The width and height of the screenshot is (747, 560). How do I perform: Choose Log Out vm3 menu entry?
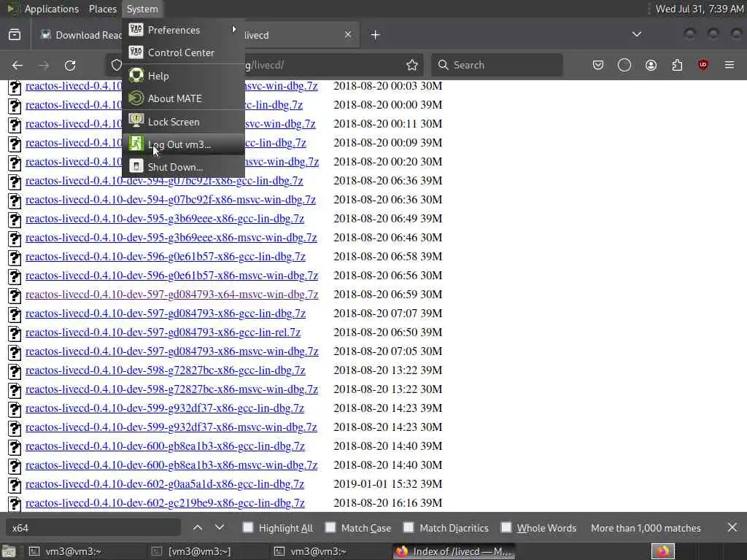pyautogui.click(x=183, y=144)
